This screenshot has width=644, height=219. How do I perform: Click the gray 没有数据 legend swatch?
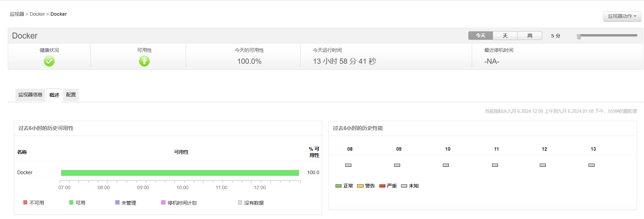(240, 202)
